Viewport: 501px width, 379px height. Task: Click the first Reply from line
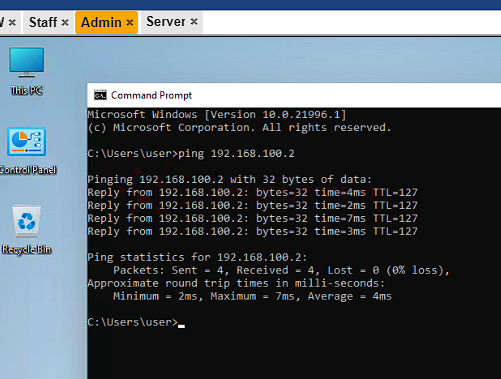coord(252,192)
